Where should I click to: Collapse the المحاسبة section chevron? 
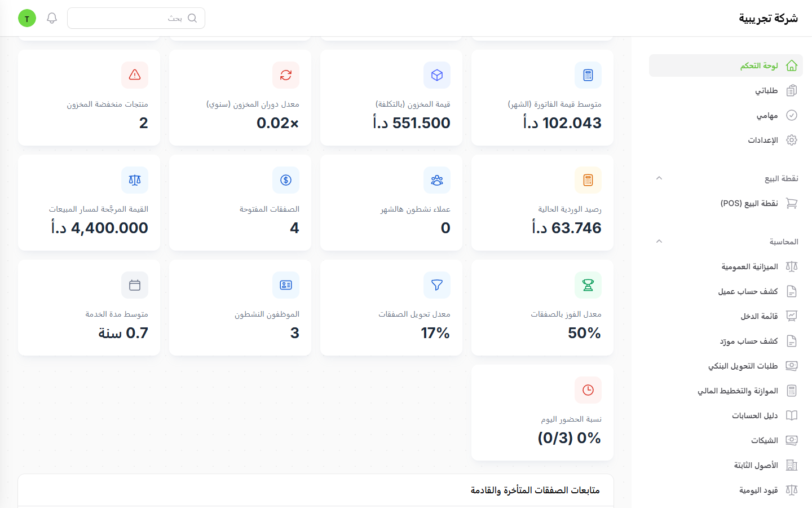click(x=659, y=242)
